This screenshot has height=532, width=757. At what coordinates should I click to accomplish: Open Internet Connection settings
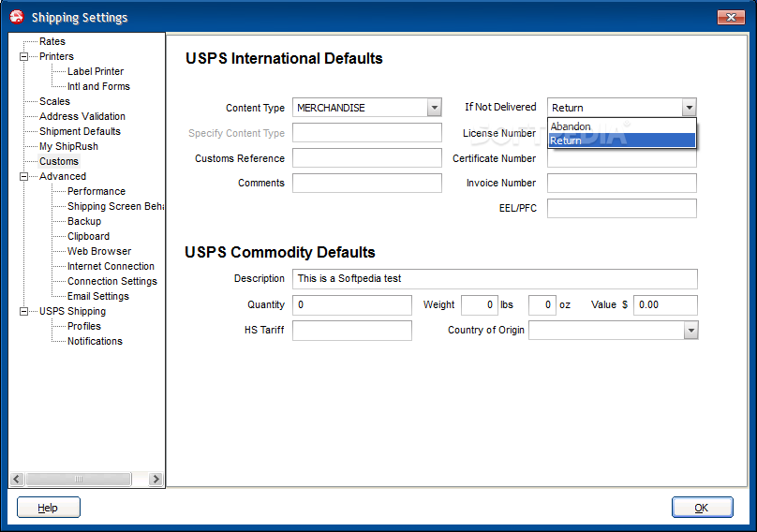click(111, 266)
